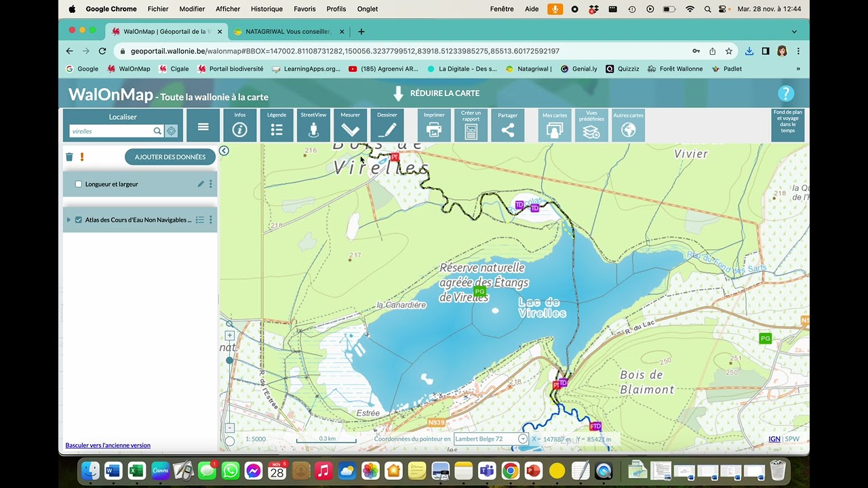Open the WalOnMap help question mark
The height and width of the screenshot is (488, 868).
click(x=785, y=94)
